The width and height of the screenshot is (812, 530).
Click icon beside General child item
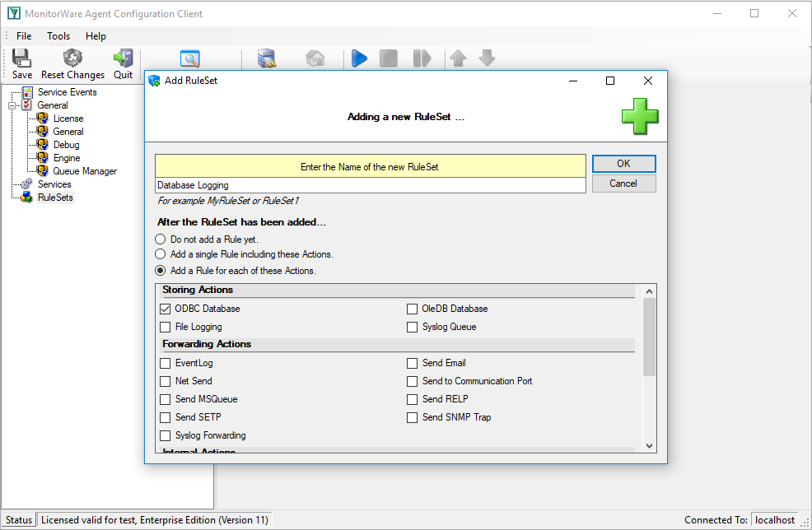43,132
